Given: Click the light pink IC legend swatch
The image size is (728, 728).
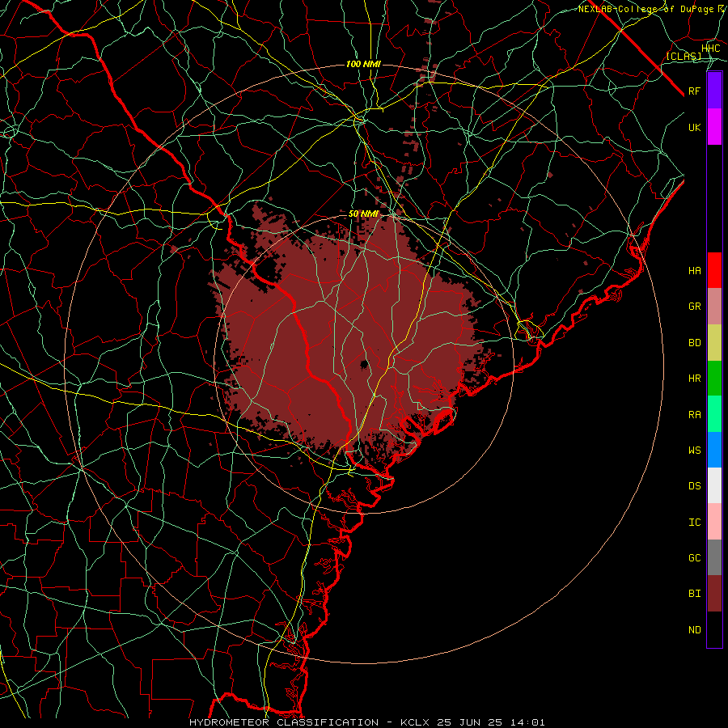Looking at the screenshot, I should (714, 522).
